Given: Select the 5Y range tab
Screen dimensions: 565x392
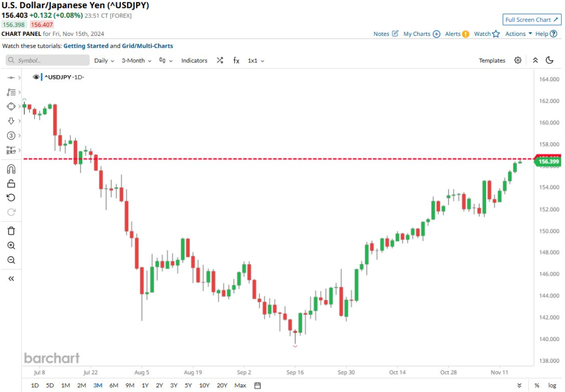Looking at the screenshot, I should click(x=188, y=385).
